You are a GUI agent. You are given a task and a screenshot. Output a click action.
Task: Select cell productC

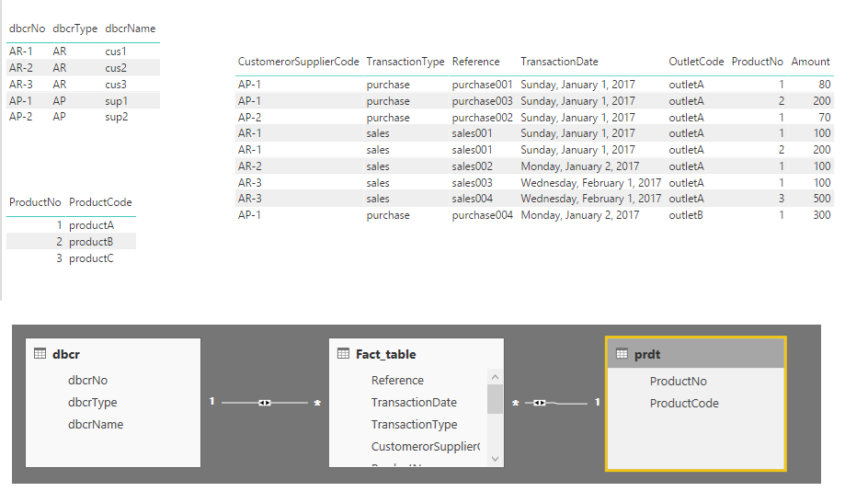coord(91,258)
